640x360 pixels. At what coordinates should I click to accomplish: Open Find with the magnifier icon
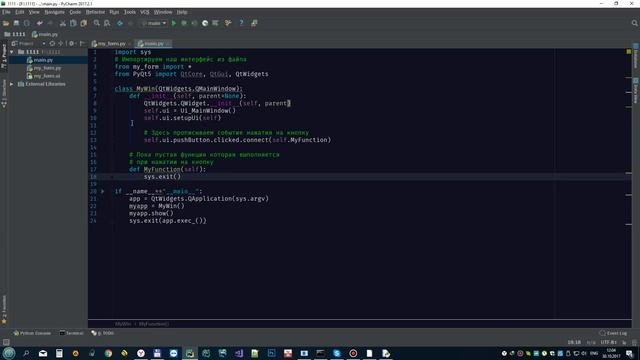coord(97,23)
